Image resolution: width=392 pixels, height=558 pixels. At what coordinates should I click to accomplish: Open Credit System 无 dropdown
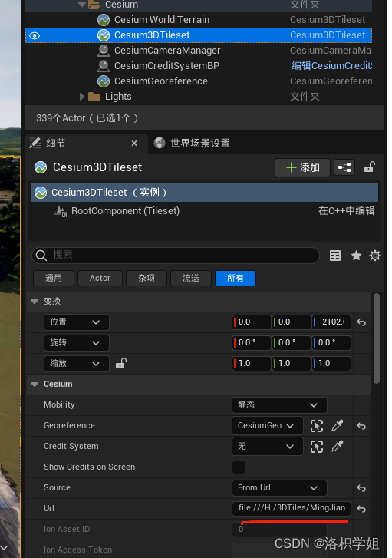267,446
